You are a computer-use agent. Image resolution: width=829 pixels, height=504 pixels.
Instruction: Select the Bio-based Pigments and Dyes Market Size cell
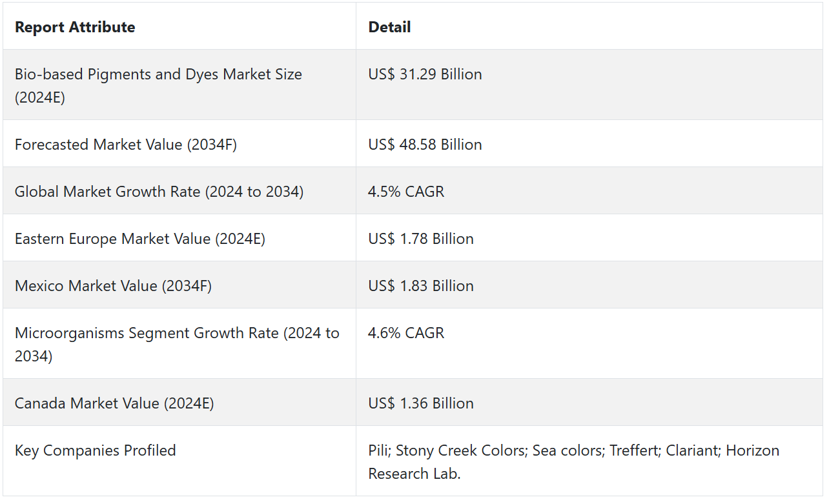tap(158, 86)
